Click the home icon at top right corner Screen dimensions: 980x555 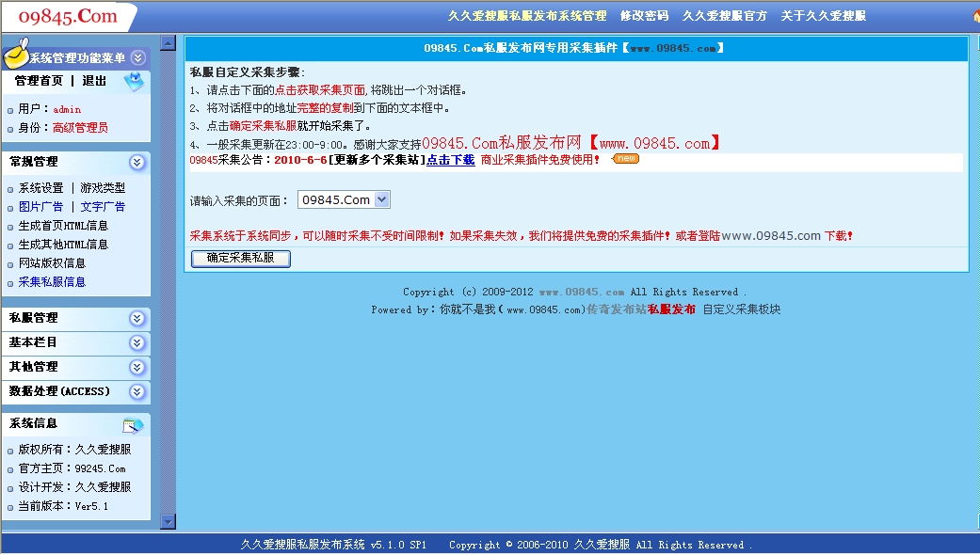pyautogui.click(x=974, y=17)
